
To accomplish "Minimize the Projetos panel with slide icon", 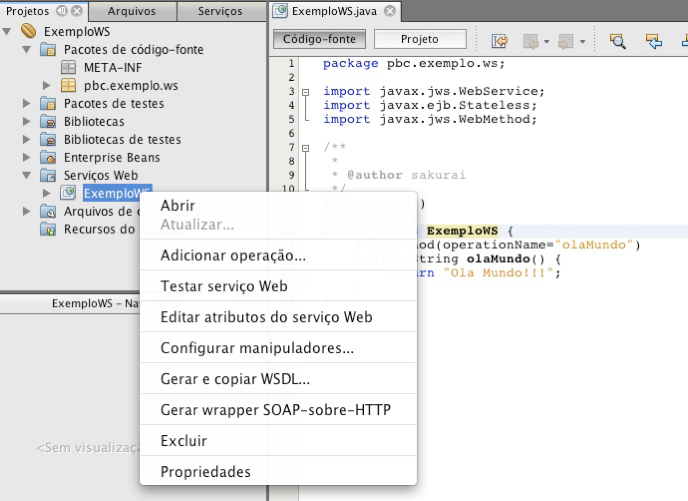I will pos(62,11).
